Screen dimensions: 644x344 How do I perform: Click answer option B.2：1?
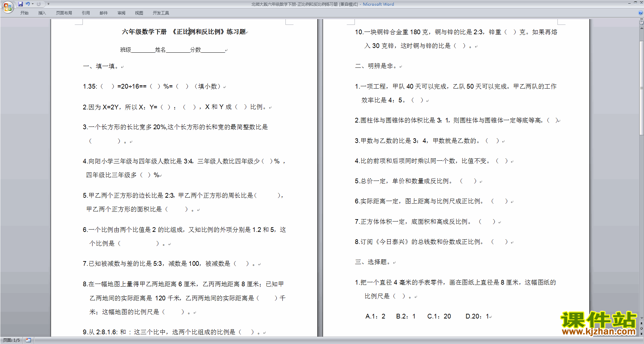tap(406, 316)
